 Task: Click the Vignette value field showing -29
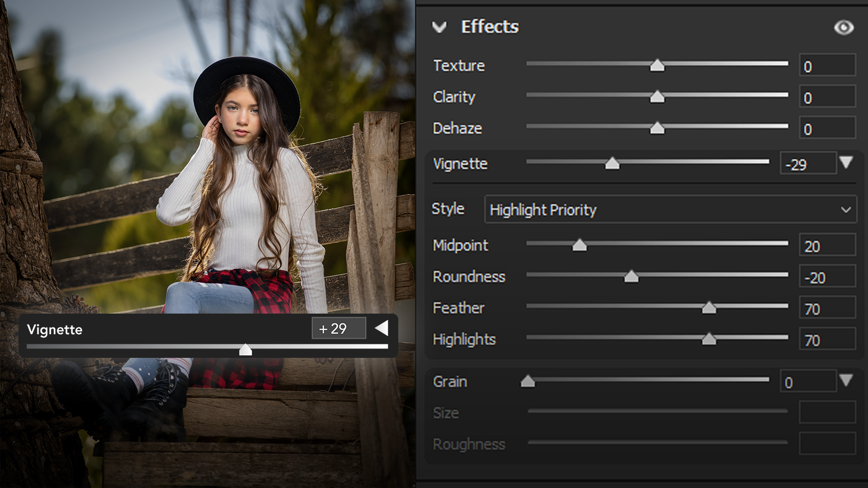pos(808,164)
